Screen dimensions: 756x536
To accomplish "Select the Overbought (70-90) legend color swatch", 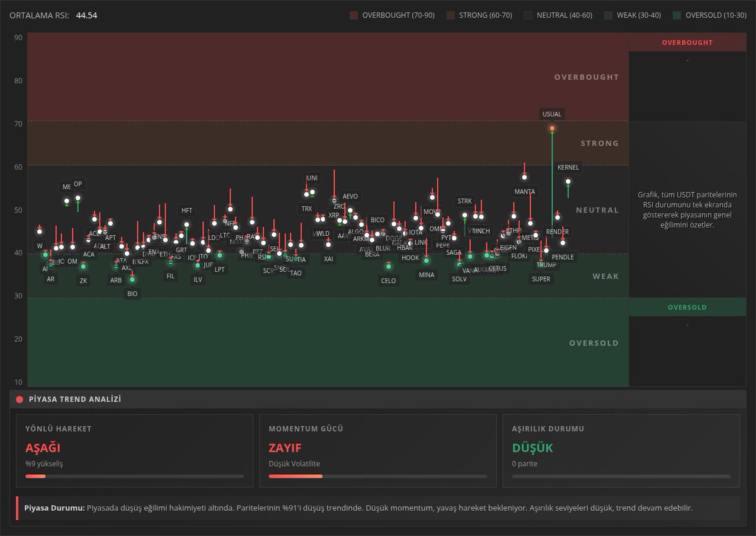I will coord(353,15).
